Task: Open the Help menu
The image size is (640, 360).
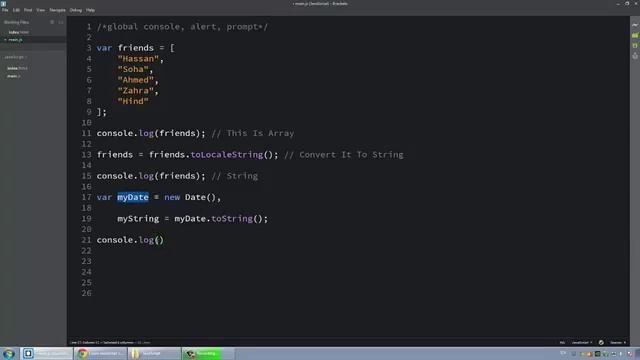Action: pos(90,10)
